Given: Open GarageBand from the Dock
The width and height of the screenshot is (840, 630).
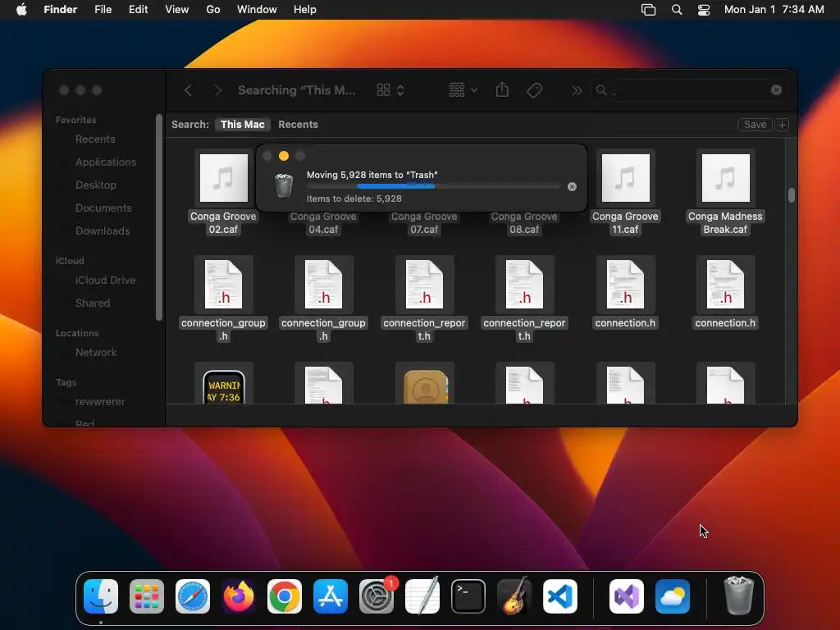Looking at the screenshot, I should pos(514,596).
